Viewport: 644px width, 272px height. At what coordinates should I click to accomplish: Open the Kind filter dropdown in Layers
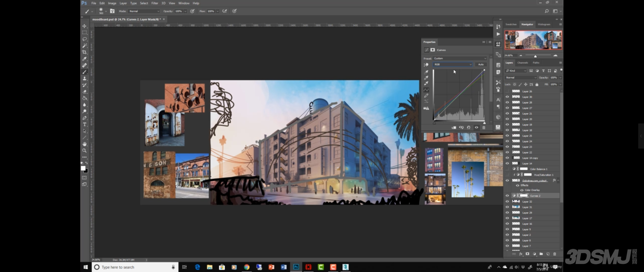(x=516, y=71)
